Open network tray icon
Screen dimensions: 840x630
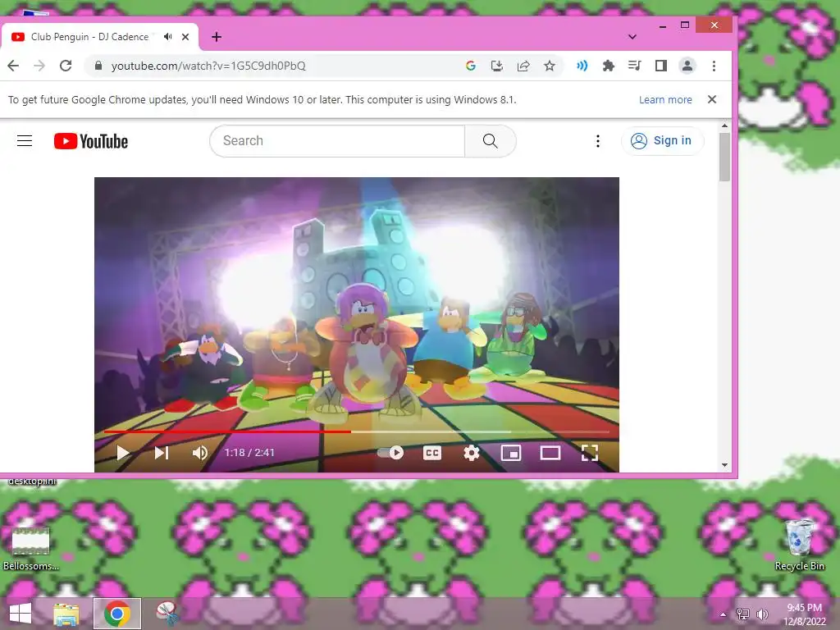743,614
